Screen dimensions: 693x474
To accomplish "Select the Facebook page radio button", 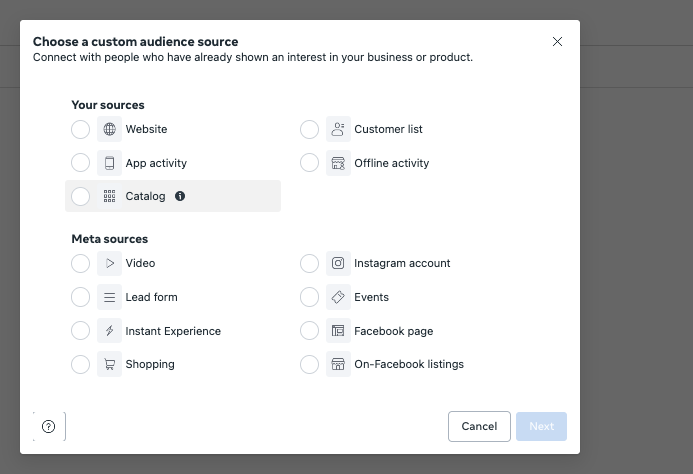I will 309,331.
